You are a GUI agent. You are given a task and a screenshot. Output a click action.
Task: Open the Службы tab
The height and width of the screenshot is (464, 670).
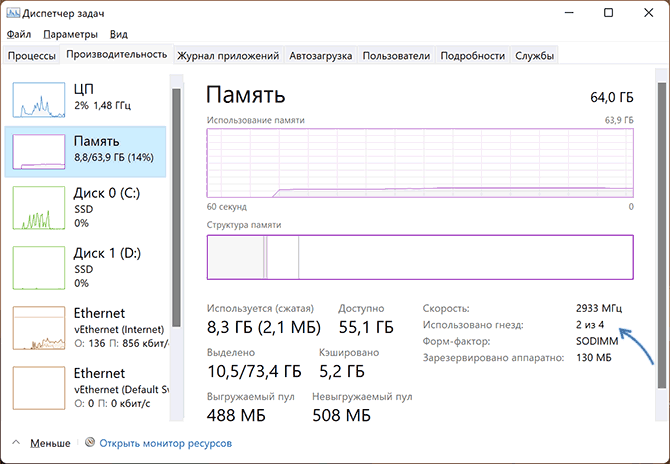point(534,56)
